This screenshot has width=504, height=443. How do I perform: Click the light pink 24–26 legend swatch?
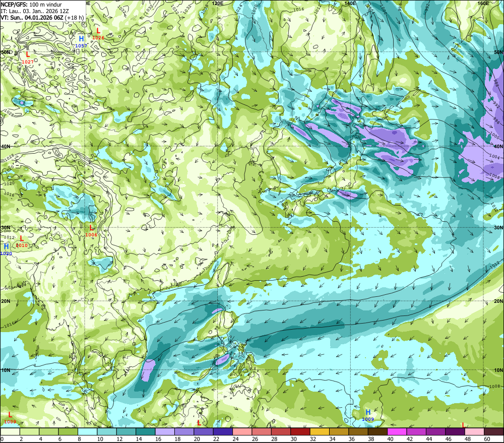point(242,431)
